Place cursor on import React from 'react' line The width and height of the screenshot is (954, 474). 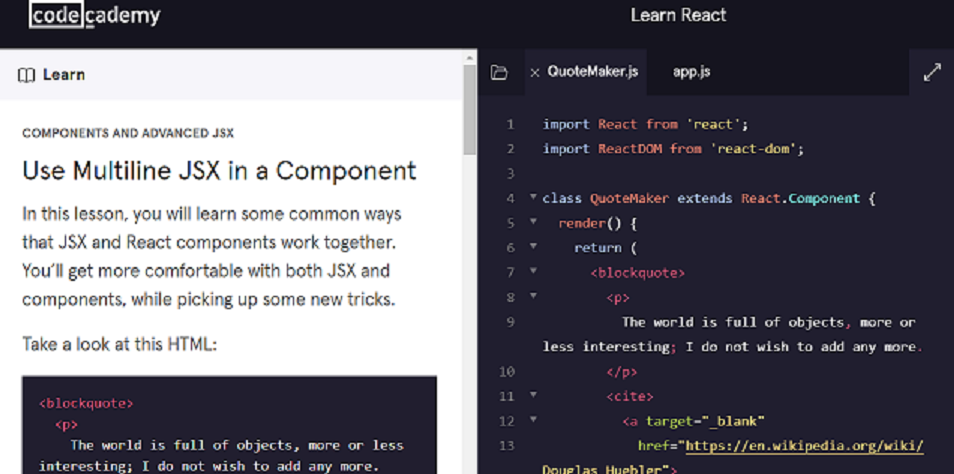point(646,124)
